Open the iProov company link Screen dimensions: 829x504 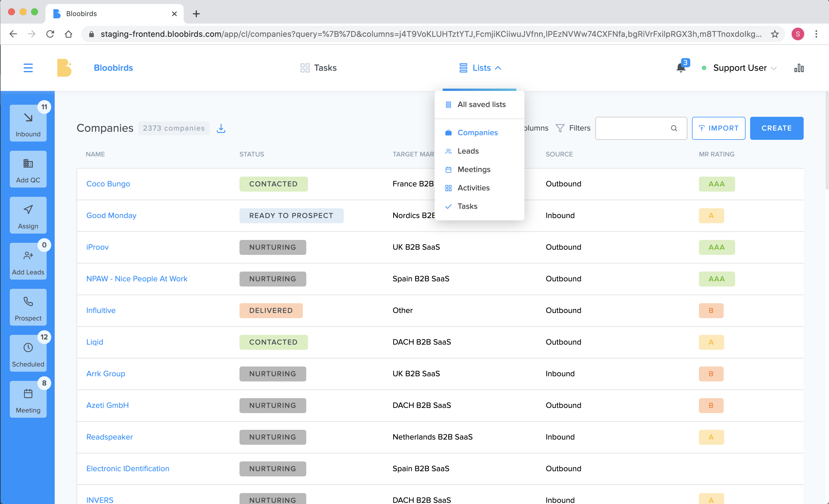click(x=97, y=247)
